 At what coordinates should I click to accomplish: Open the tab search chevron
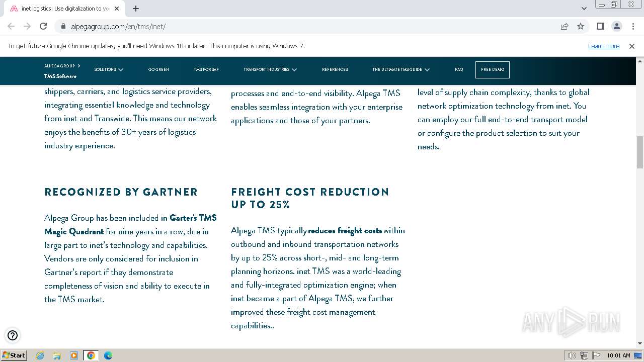[584, 9]
